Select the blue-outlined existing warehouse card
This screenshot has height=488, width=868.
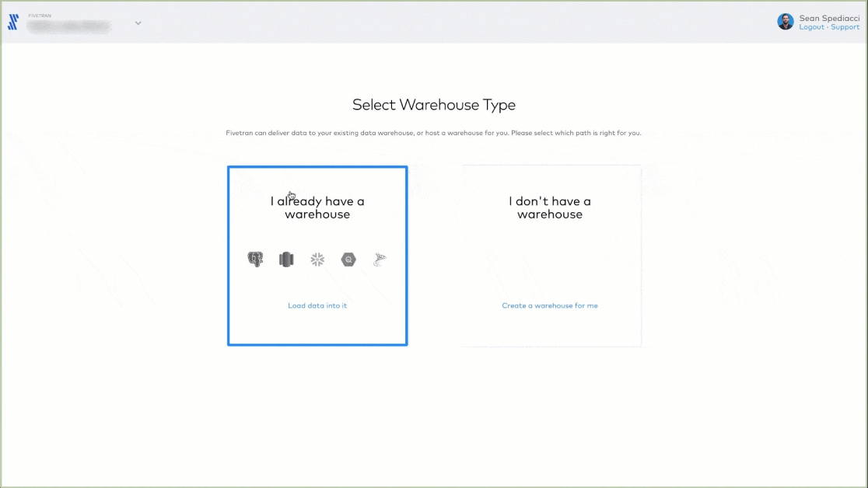317,326
